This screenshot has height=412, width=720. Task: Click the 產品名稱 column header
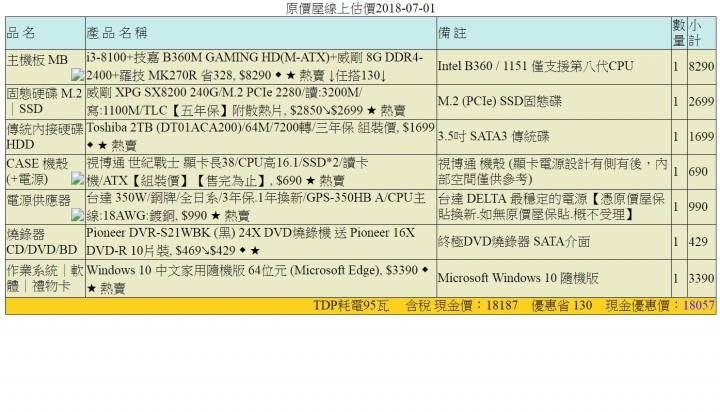[x=261, y=33]
